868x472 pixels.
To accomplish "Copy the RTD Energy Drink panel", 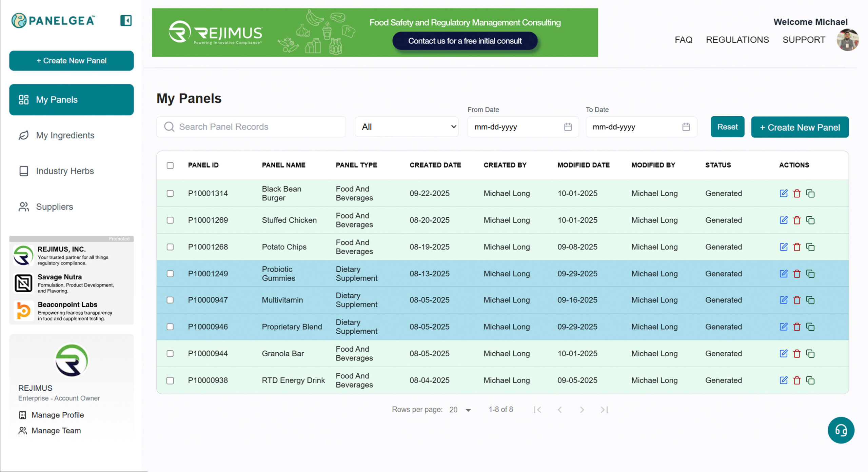I will pyautogui.click(x=810, y=380).
